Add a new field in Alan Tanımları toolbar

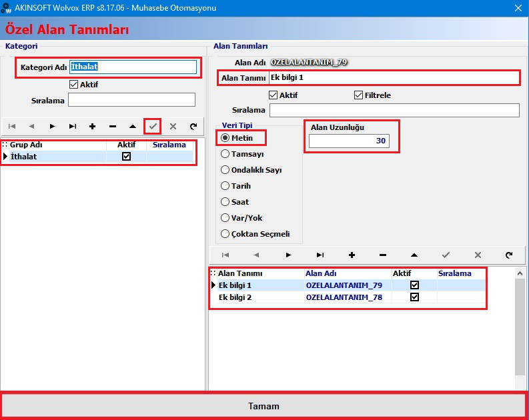[x=352, y=255]
